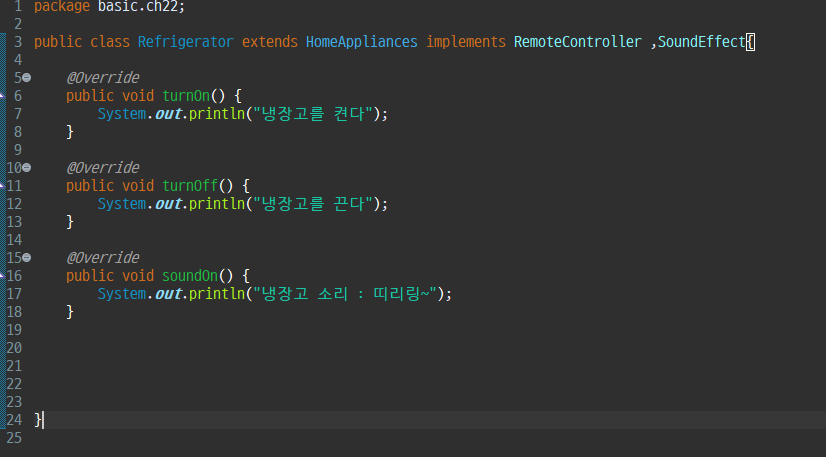Collapse the turnOn method fold at line 5
This screenshot has height=457, width=826.
point(26,78)
